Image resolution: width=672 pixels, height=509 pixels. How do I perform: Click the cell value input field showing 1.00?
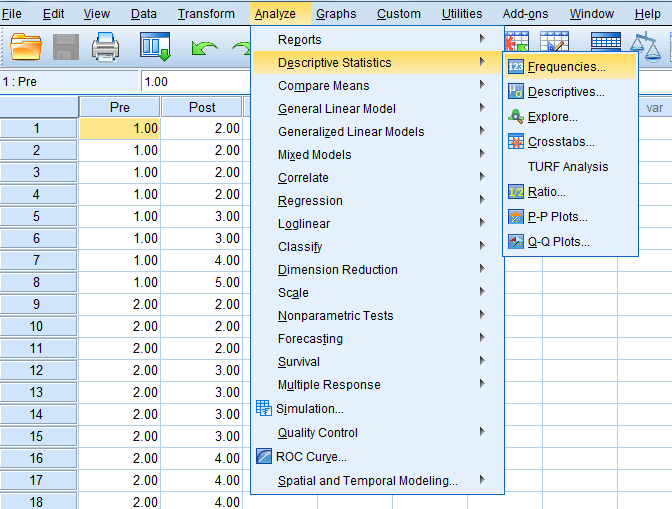tap(195, 82)
